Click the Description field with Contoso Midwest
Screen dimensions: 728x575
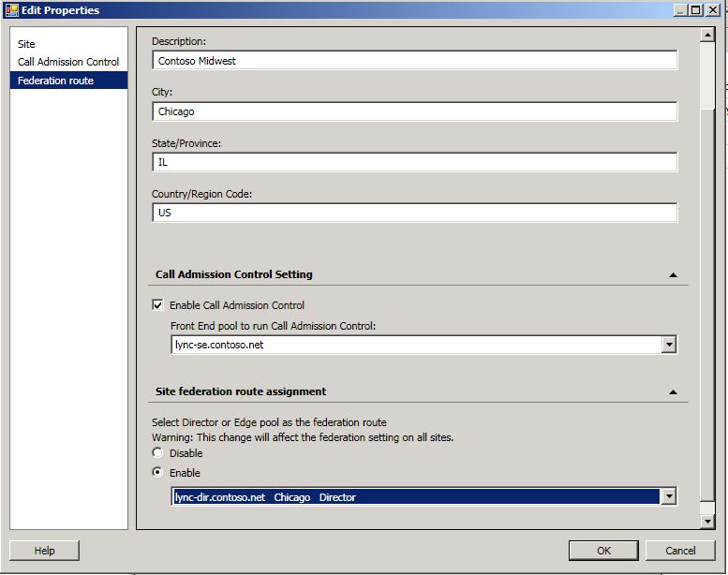[415, 60]
